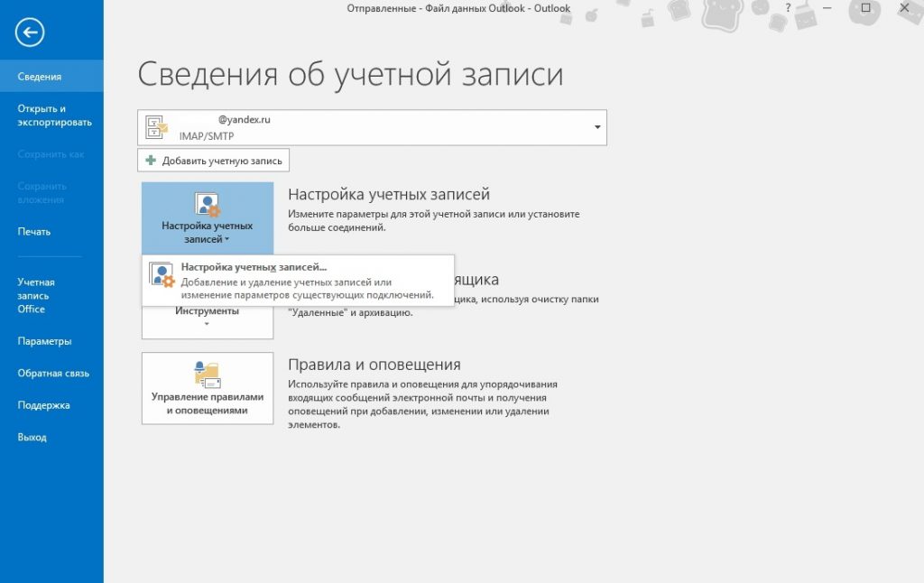The height and width of the screenshot is (583, 924).
Task: Expand the account selector dropdown arrow
Action: (597, 127)
